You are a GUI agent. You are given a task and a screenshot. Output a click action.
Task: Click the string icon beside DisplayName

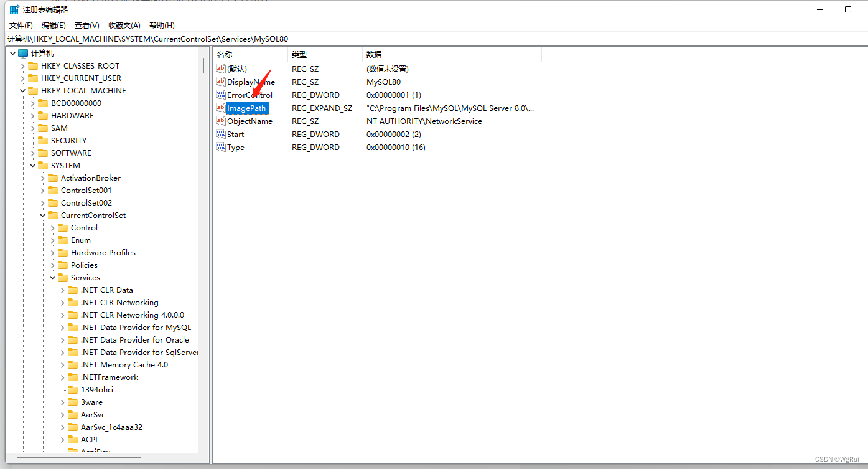220,82
